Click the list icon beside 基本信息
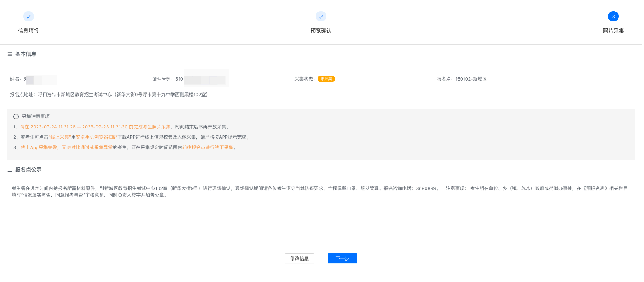 tap(10, 54)
